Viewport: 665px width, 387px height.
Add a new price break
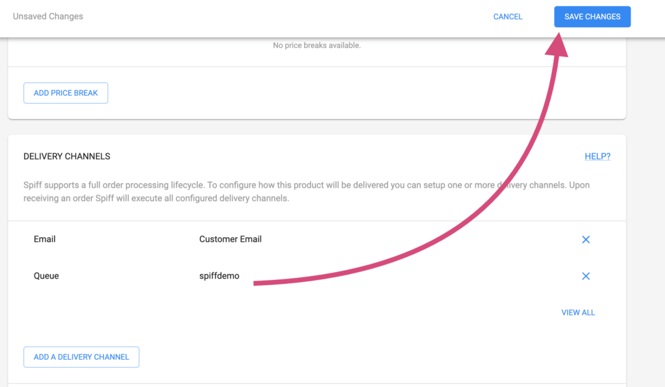[66, 93]
